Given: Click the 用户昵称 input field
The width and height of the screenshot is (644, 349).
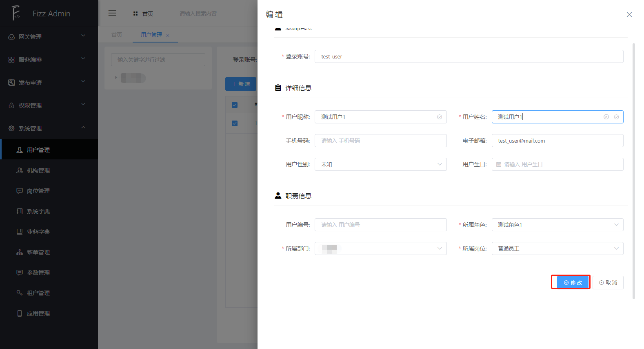Looking at the screenshot, I should coord(380,117).
